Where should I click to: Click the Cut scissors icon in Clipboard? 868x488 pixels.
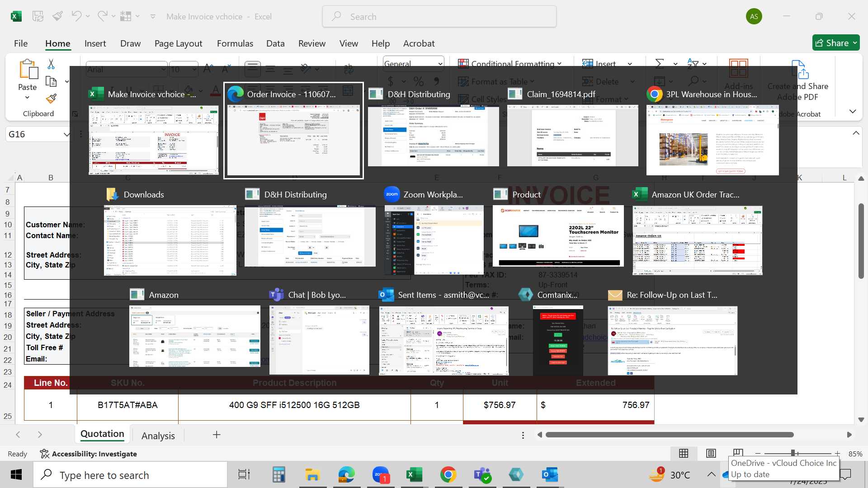coord(51,64)
